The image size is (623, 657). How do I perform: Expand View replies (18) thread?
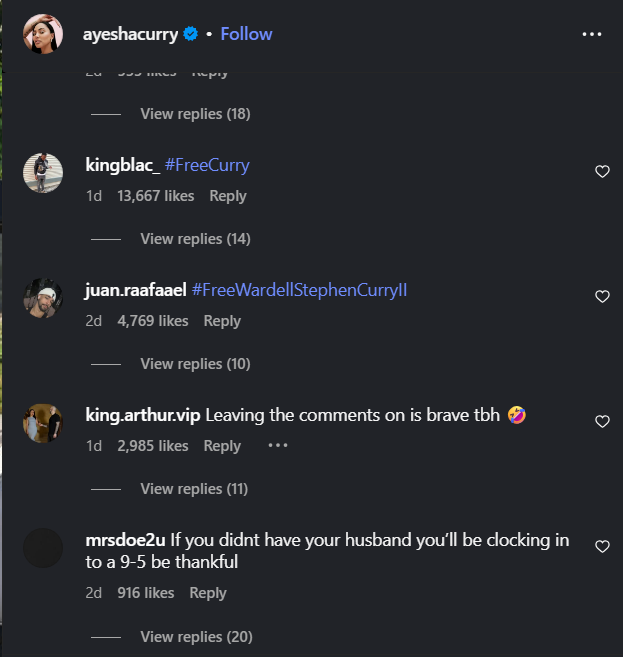tap(195, 114)
